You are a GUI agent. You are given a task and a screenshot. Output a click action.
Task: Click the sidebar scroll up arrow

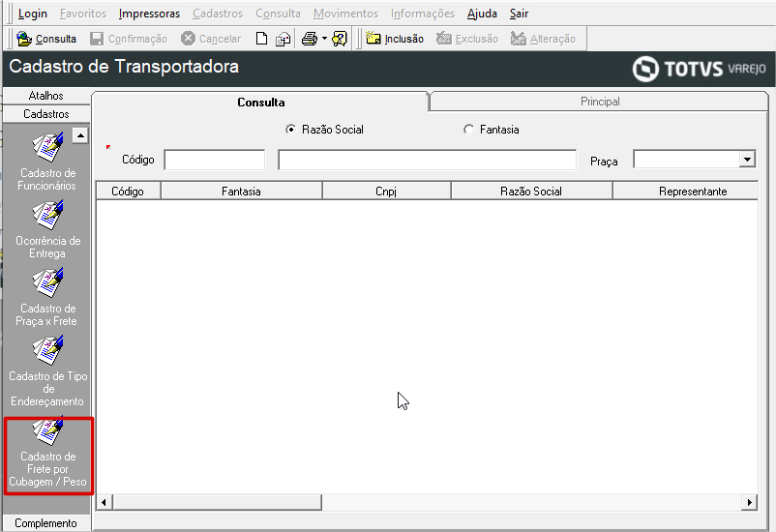(80, 135)
